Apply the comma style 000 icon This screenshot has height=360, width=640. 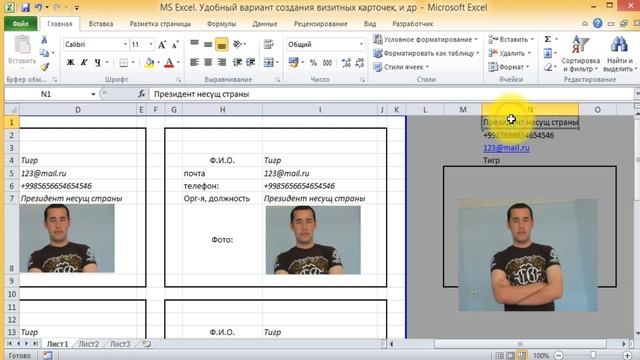tap(327, 62)
